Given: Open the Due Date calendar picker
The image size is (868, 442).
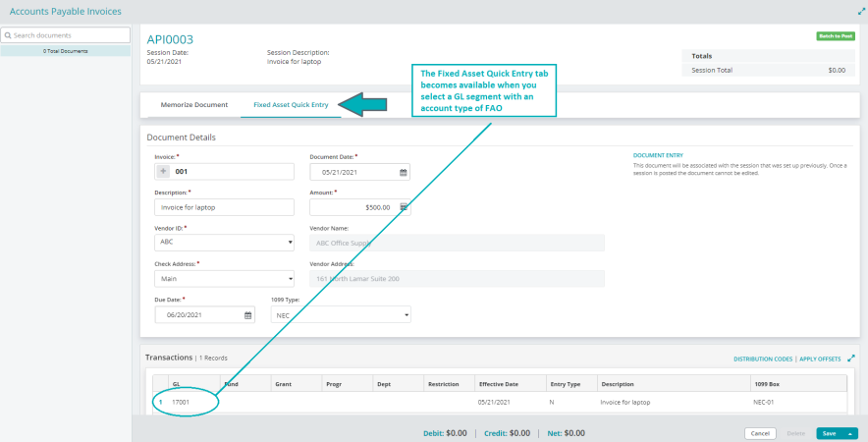Looking at the screenshot, I should [x=248, y=315].
